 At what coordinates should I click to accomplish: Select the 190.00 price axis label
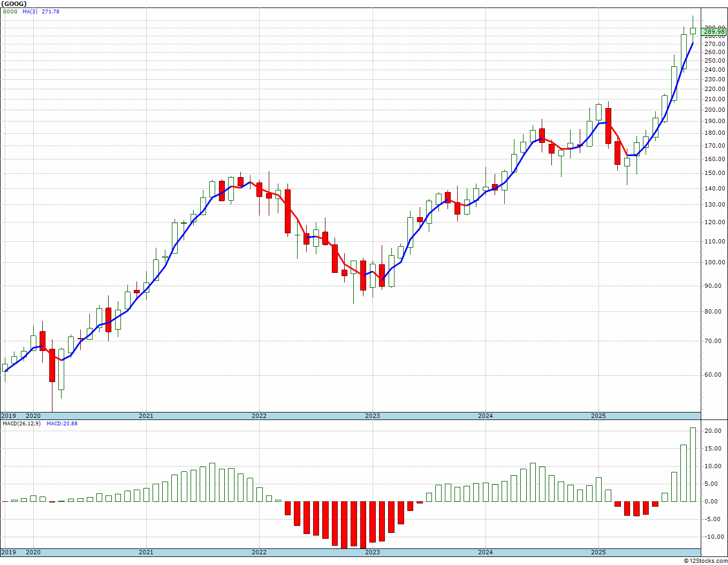point(715,121)
